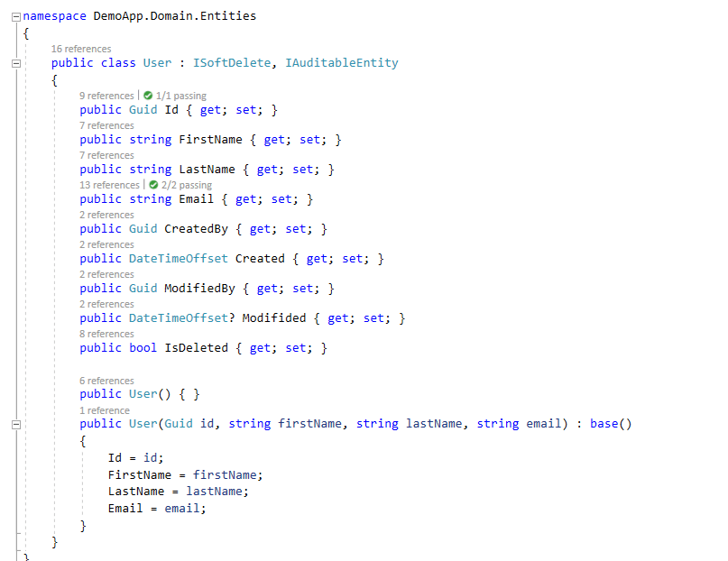
Task: Open the 6 references link above the default constructor
Action: 106,381
